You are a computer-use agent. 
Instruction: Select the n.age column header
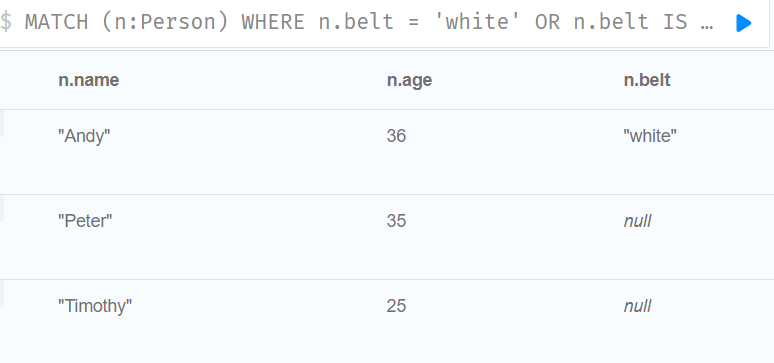409,80
